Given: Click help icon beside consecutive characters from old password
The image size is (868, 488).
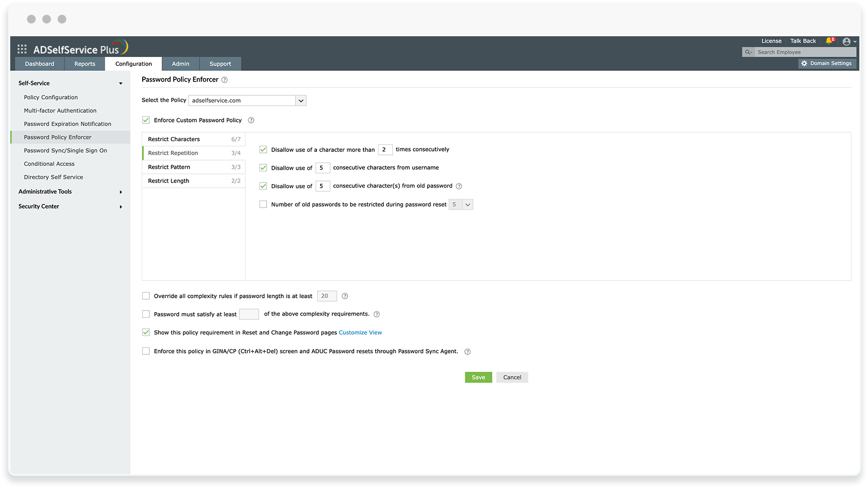Looking at the screenshot, I should click(459, 186).
